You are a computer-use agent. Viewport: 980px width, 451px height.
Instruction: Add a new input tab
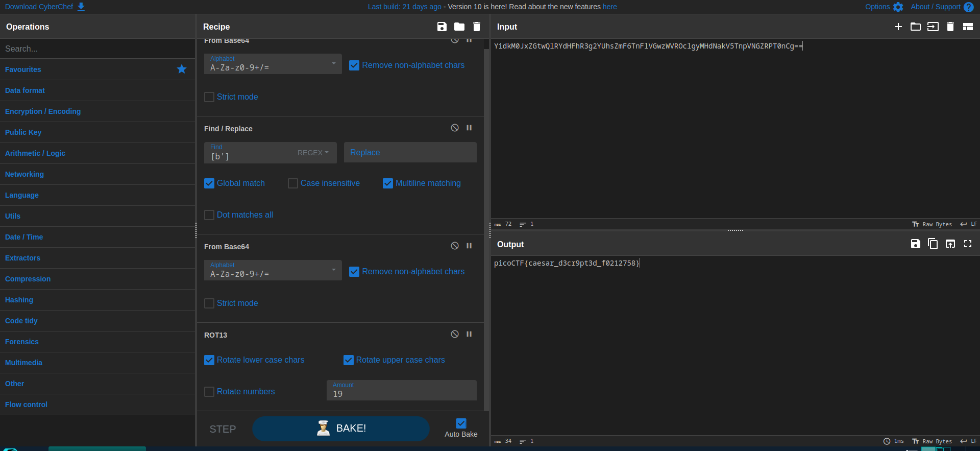tap(898, 27)
